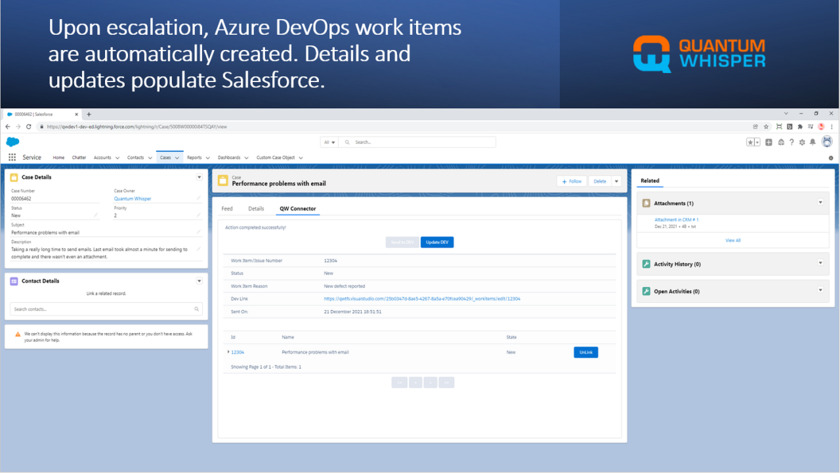Switch to the Details tab

[x=256, y=208]
